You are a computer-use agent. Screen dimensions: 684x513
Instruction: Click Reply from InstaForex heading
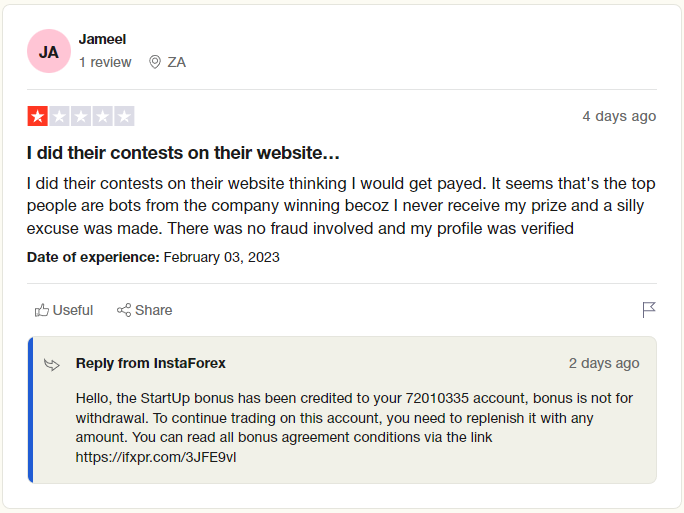(150, 363)
